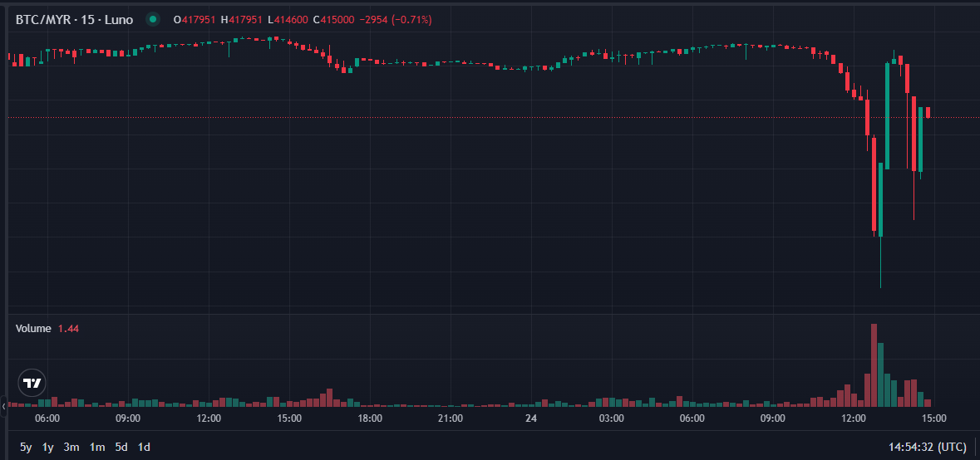Image resolution: width=980 pixels, height=460 pixels.
Task: Click the 18:00 time axis label
Action: point(370,418)
